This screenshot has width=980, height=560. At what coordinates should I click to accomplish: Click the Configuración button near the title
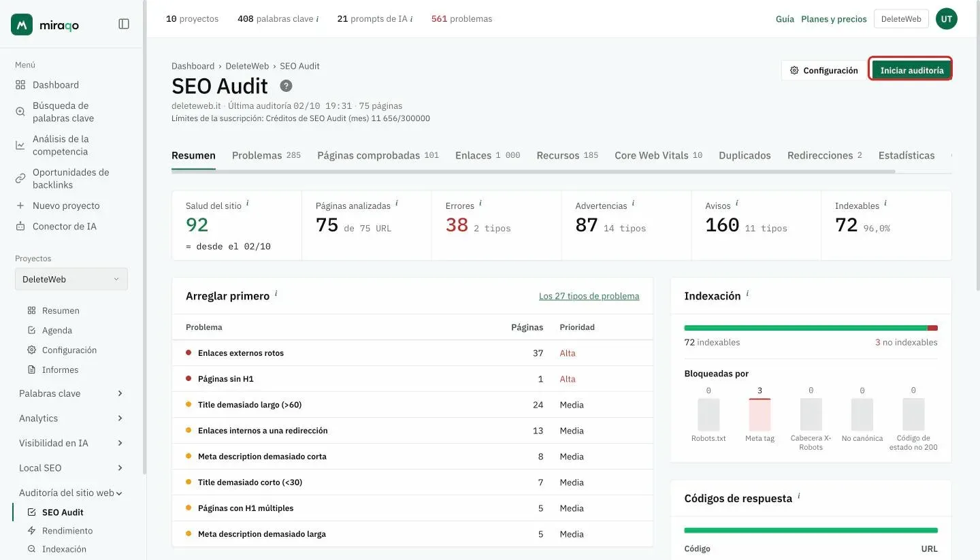click(823, 70)
